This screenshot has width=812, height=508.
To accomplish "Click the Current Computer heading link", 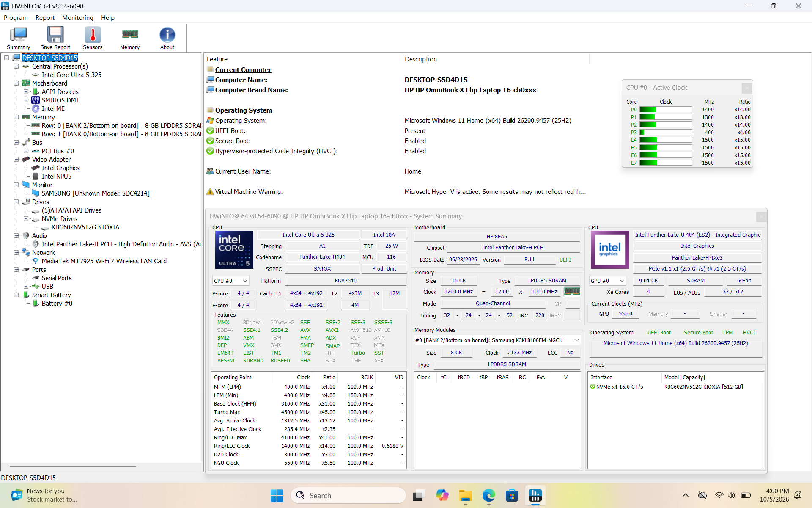I will click(x=243, y=70).
